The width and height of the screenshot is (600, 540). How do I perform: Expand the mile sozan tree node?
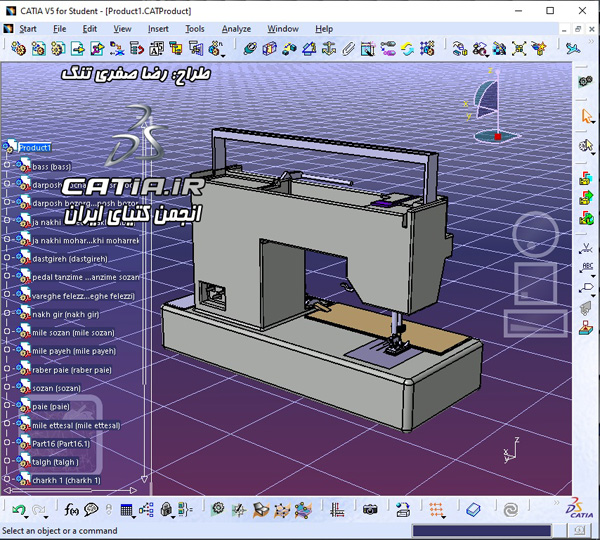click(x=7, y=331)
